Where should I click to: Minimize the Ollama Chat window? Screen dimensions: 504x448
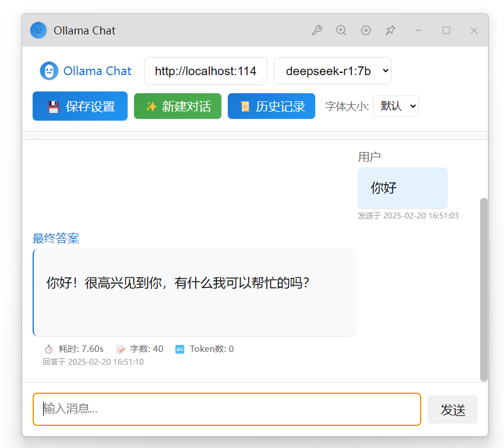(x=418, y=30)
